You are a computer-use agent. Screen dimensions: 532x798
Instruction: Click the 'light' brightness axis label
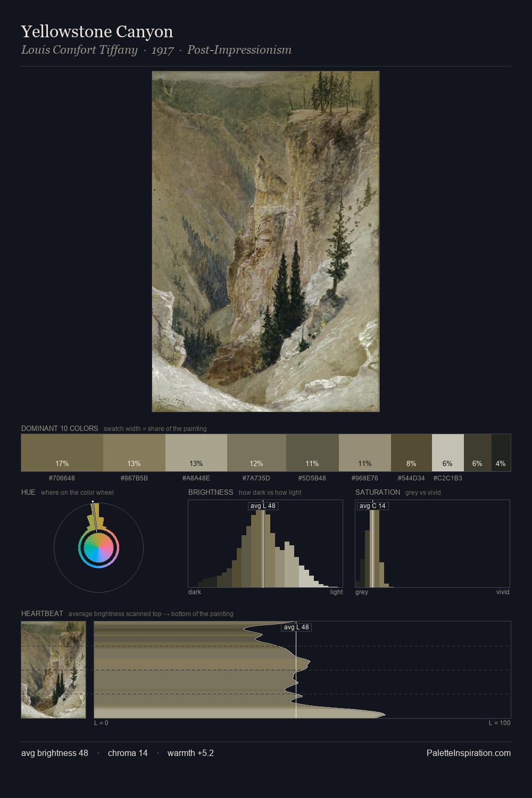click(x=337, y=592)
